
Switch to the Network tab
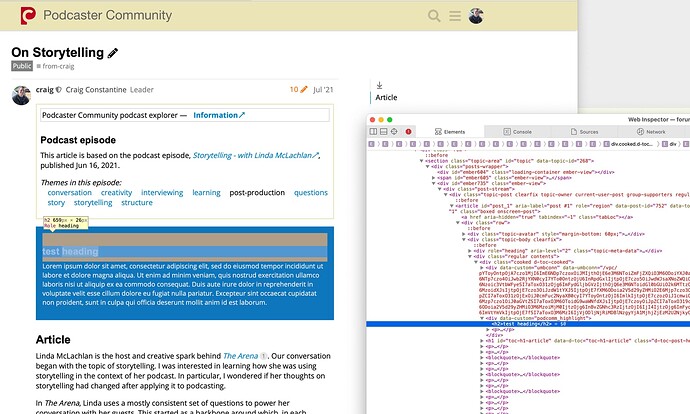pos(651,132)
